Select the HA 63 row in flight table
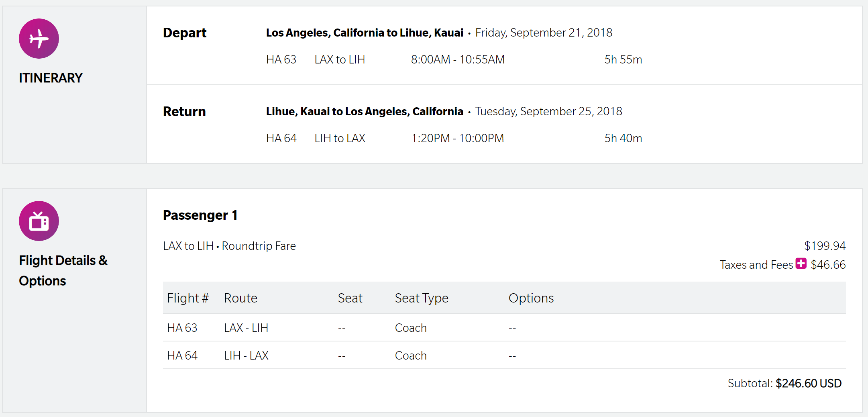 [x=182, y=328]
